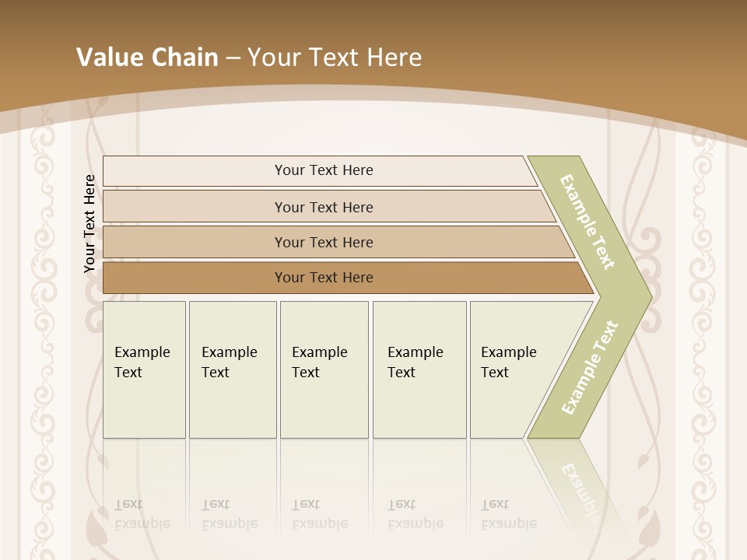The width and height of the screenshot is (747, 560).
Task: Select the upper chevron arm "Example Text" label
Action: [587, 222]
